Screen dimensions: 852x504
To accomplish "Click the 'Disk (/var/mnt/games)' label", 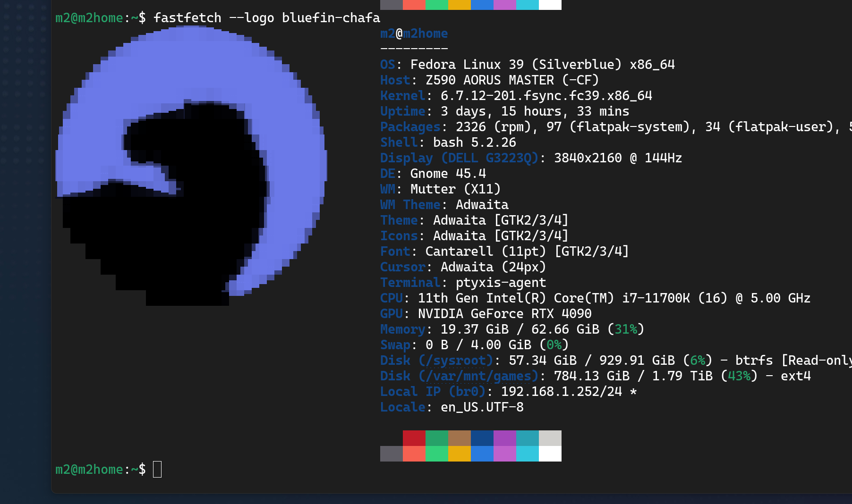I will tap(460, 376).
